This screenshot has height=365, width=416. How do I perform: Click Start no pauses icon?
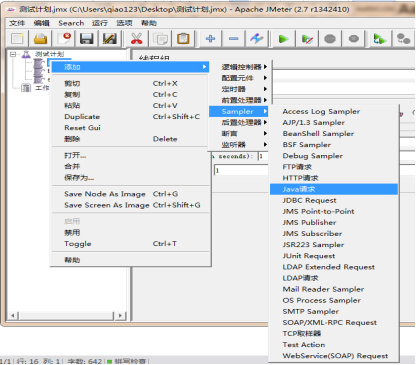[307, 39]
